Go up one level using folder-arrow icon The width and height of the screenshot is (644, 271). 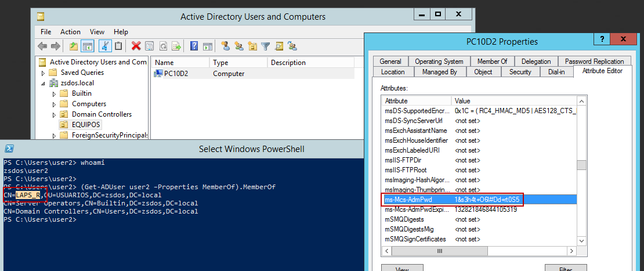click(74, 46)
